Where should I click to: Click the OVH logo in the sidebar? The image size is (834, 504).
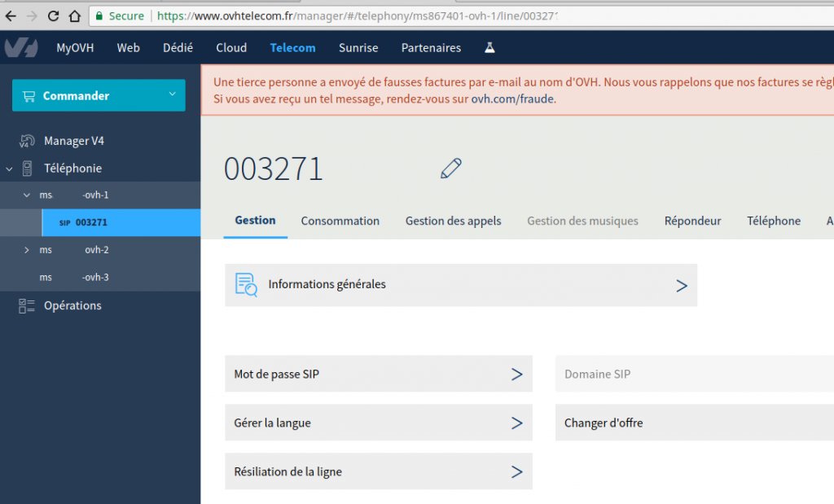21,47
